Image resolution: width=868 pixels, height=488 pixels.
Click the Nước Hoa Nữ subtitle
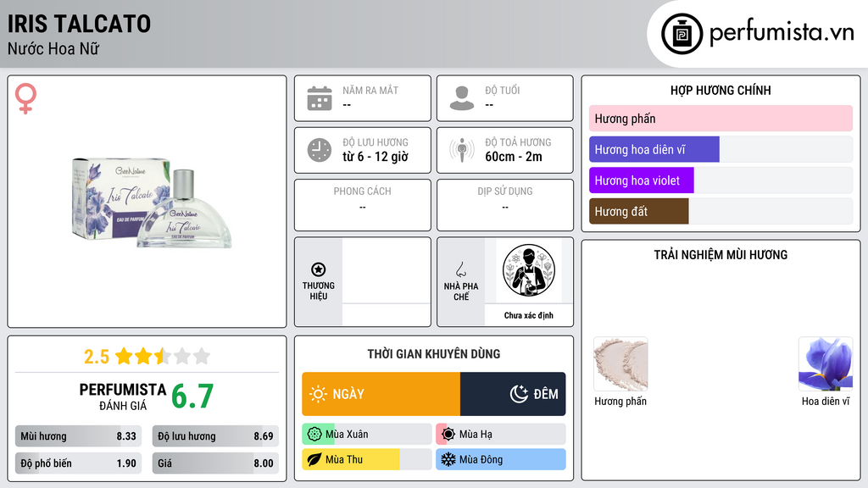point(53,48)
